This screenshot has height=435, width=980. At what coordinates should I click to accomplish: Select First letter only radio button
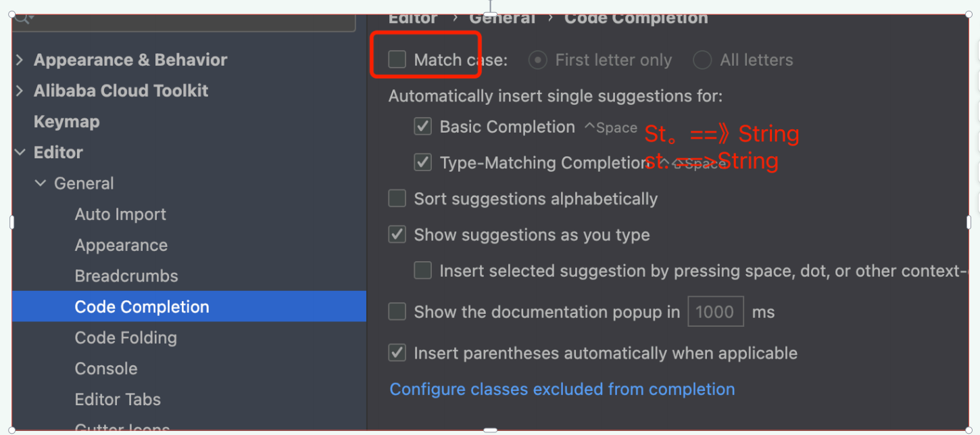(537, 60)
